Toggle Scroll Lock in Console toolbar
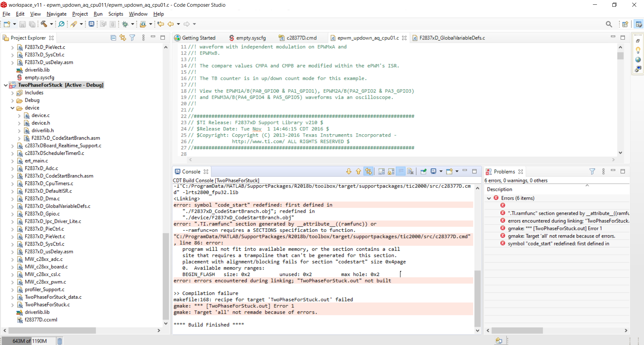 point(391,171)
